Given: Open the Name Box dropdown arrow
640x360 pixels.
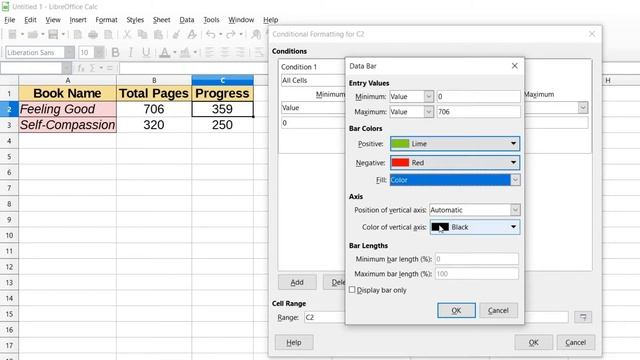Looking at the screenshot, I should (x=66, y=68).
